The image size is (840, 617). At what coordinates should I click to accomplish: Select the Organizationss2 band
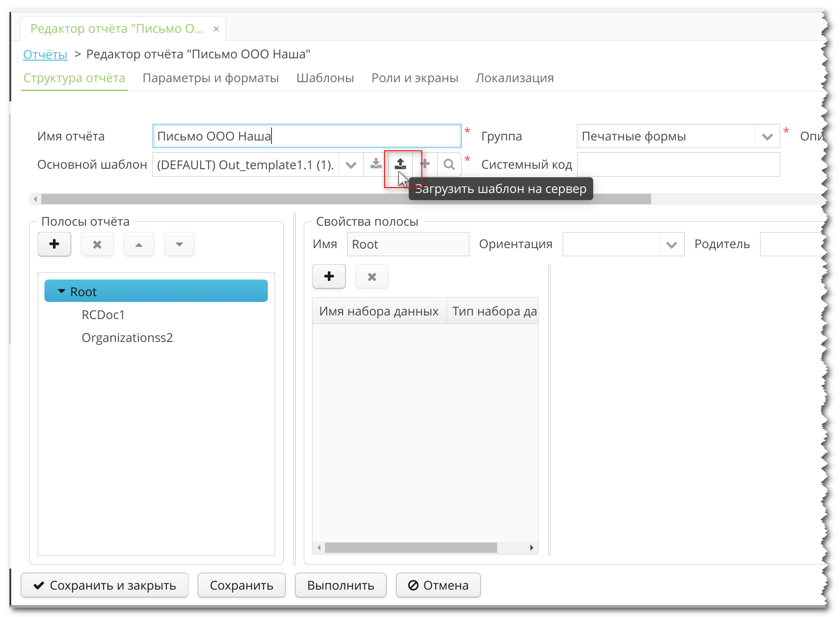(127, 337)
